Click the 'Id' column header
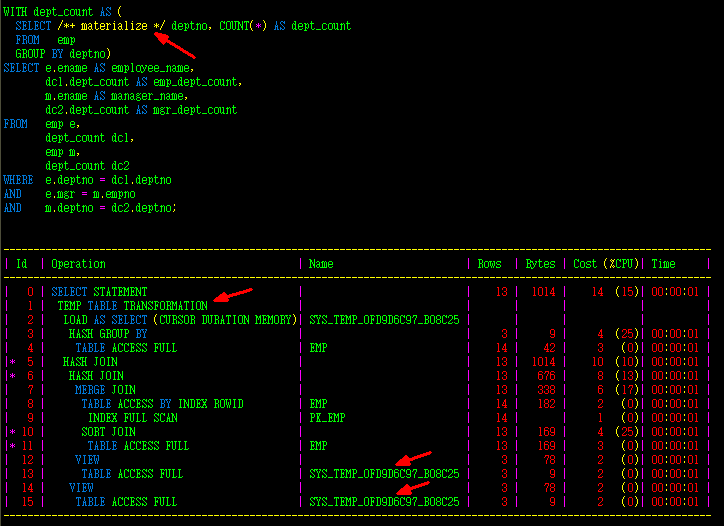This screenshot has height=526, width=724. 22,264
